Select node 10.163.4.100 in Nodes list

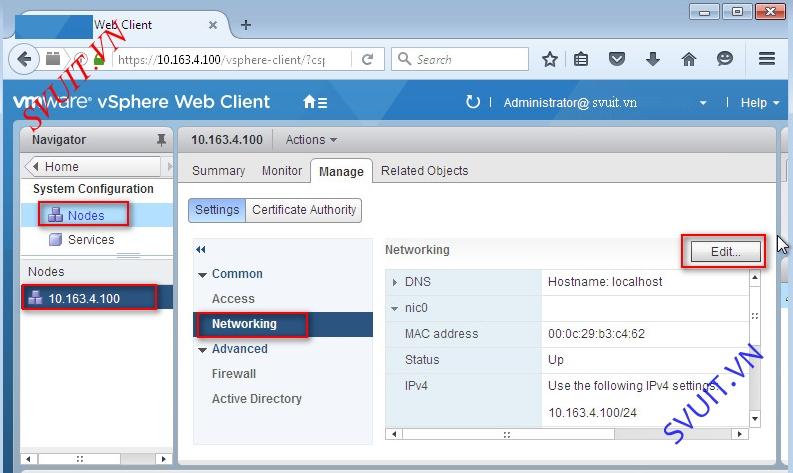pyautogui.click(x=97, y=298)
